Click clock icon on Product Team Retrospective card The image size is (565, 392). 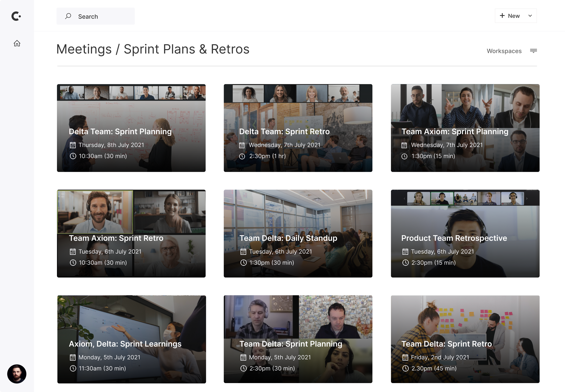(x=405, y=263)
